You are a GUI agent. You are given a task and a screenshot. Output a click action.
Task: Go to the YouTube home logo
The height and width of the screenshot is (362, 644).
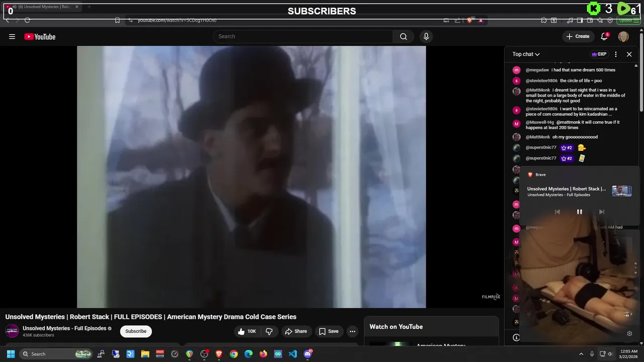[40, 36]
